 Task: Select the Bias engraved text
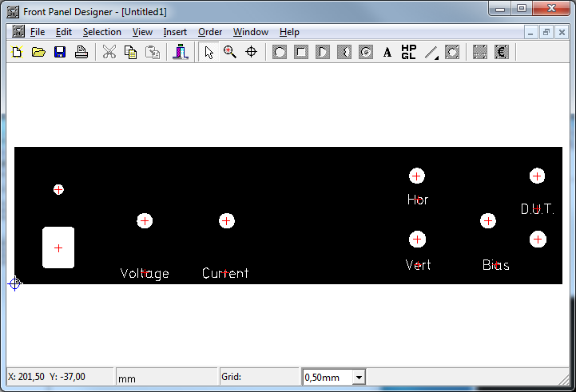coord(495,264)
